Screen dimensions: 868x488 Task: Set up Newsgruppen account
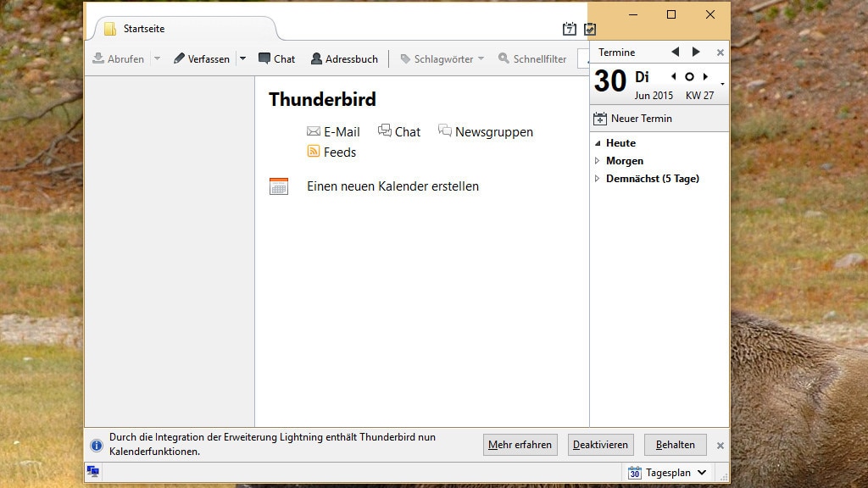click(x=486, y=131)
